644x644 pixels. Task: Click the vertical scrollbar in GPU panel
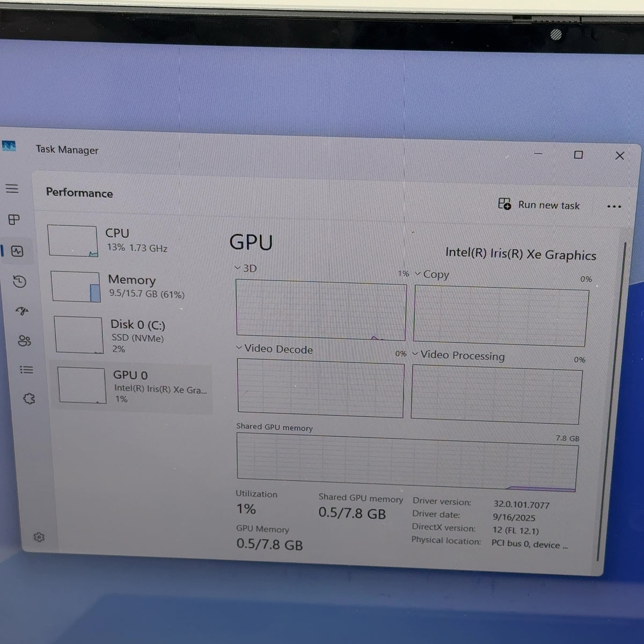611,402
